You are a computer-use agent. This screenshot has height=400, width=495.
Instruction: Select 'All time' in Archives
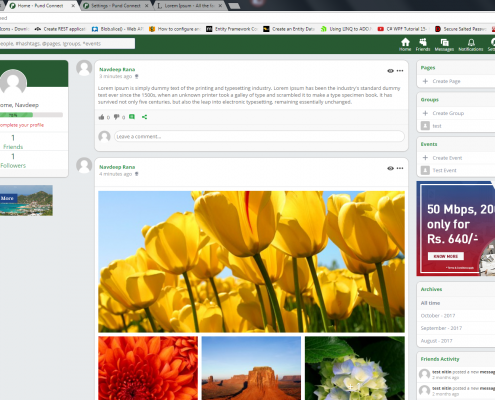tap(430, 303)
